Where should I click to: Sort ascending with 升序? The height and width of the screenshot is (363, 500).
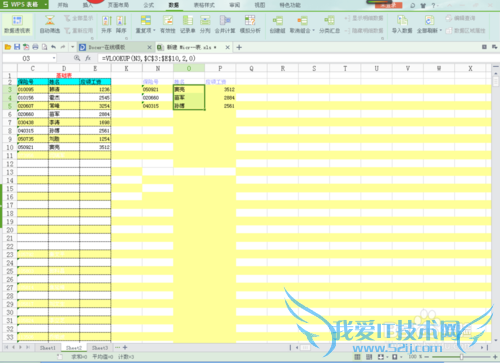click(x=106, y=24)
